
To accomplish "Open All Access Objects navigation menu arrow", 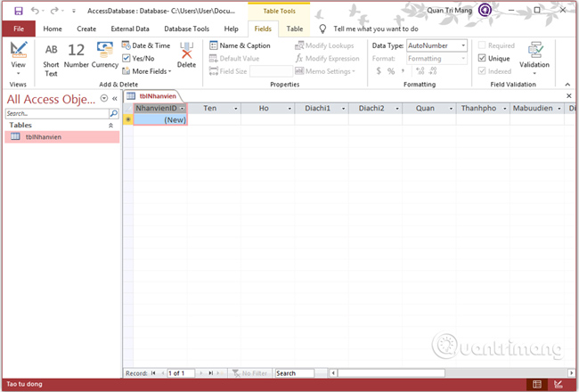I will [x=104, y=98].
